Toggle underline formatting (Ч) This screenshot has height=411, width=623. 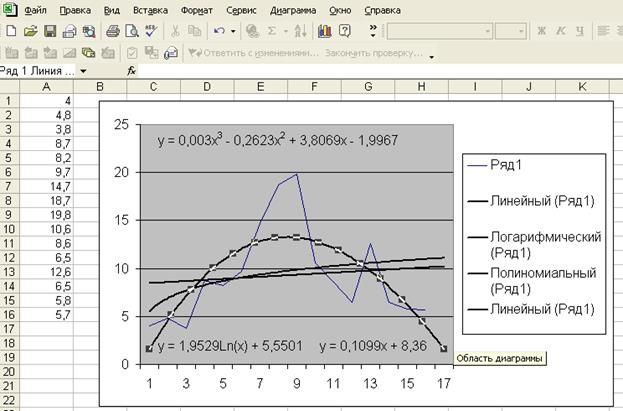[579, 31]
